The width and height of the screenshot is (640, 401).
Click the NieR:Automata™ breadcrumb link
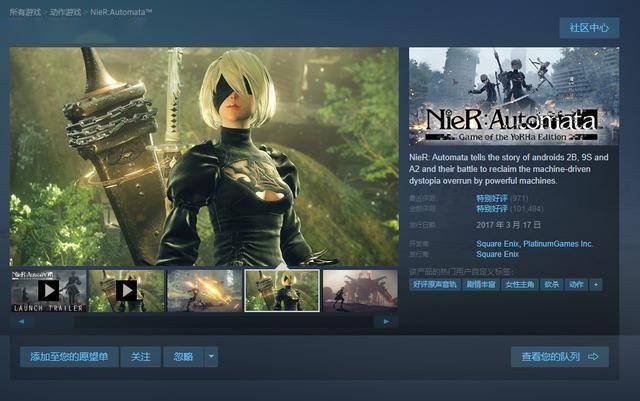(121, 12)
